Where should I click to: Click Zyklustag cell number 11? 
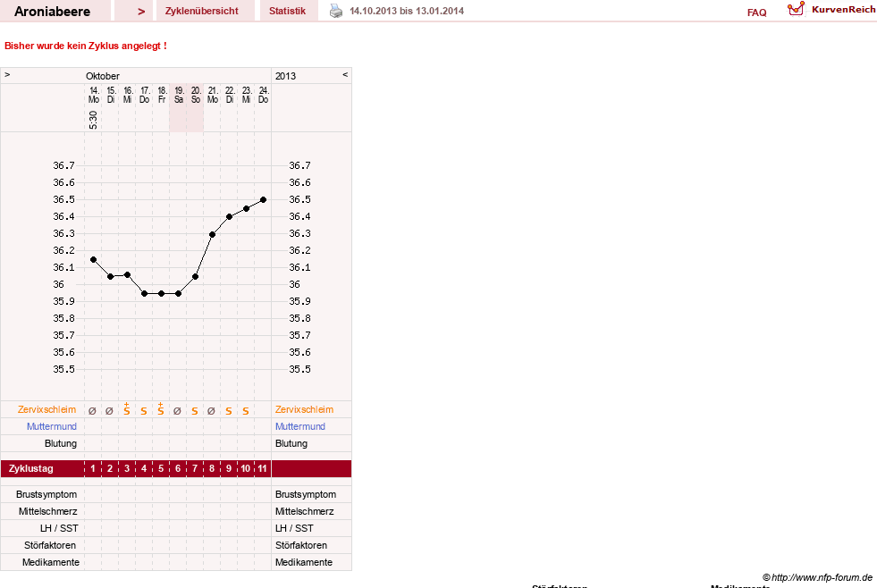[262, 468]
